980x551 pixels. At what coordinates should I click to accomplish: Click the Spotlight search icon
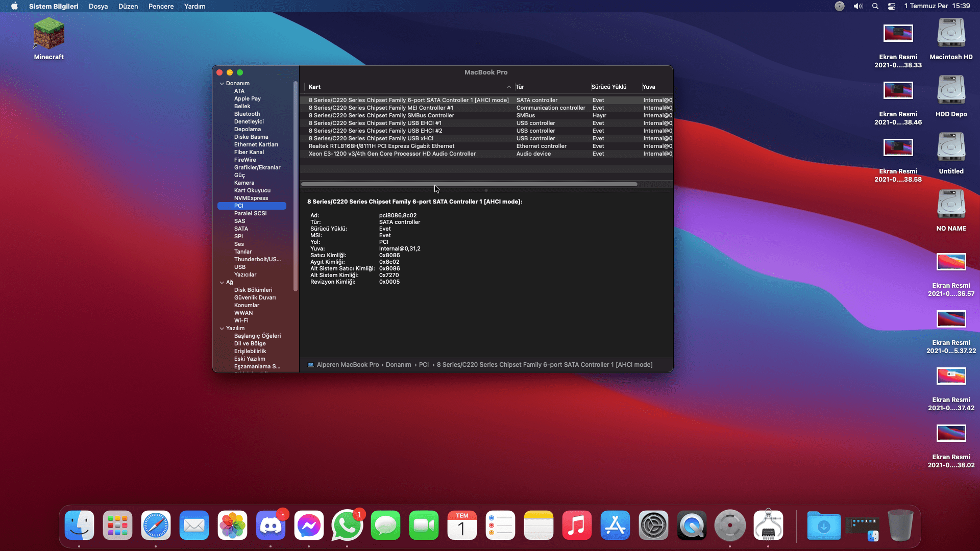pos(875,6)
